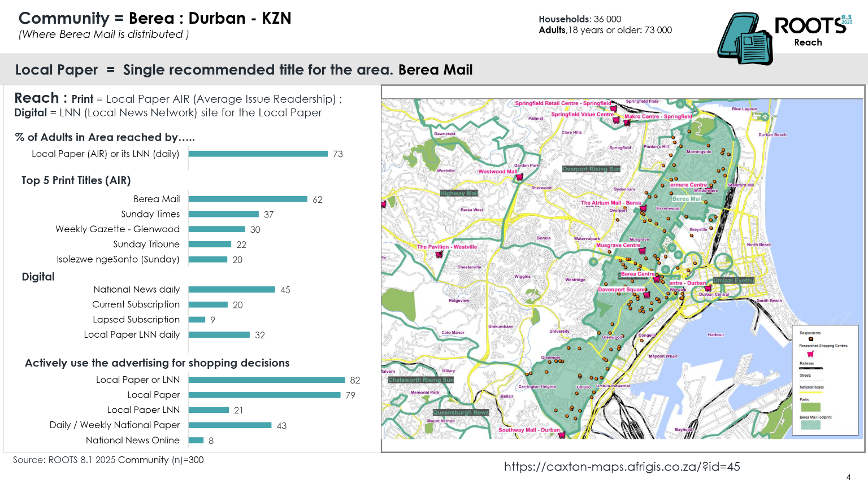Image resolution: width=868 pixels, height=488 pixels.
Task: Click the yellow National Roads legend line
Action: coord(811,392)
